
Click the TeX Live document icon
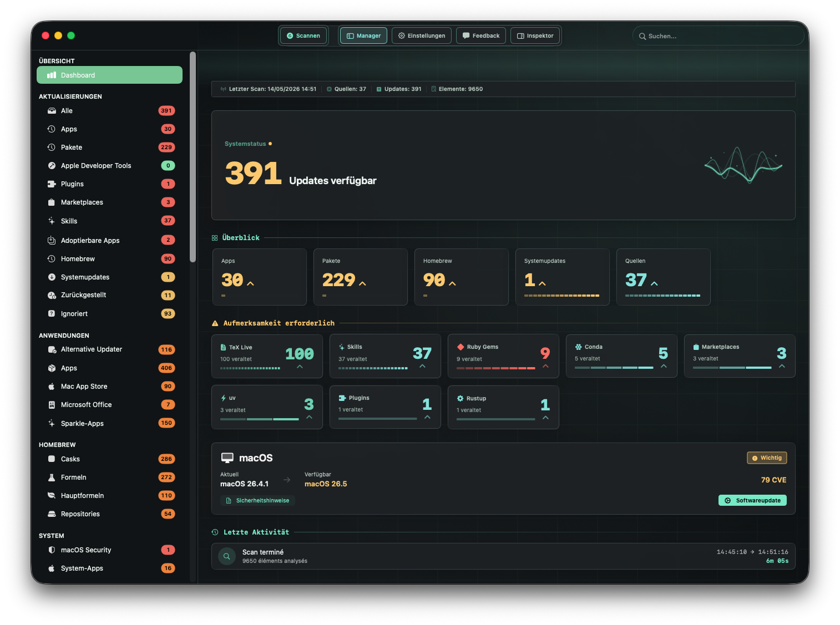pyautogui.click(x=223, y=348)
